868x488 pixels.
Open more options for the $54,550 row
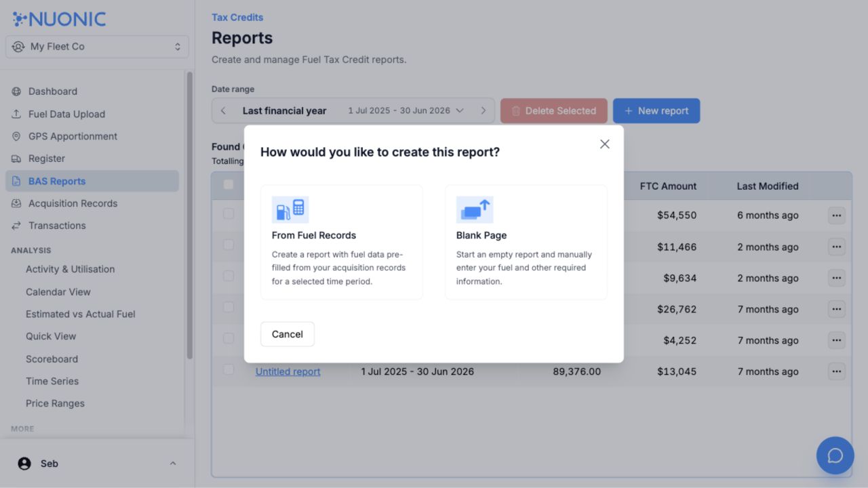837,216
